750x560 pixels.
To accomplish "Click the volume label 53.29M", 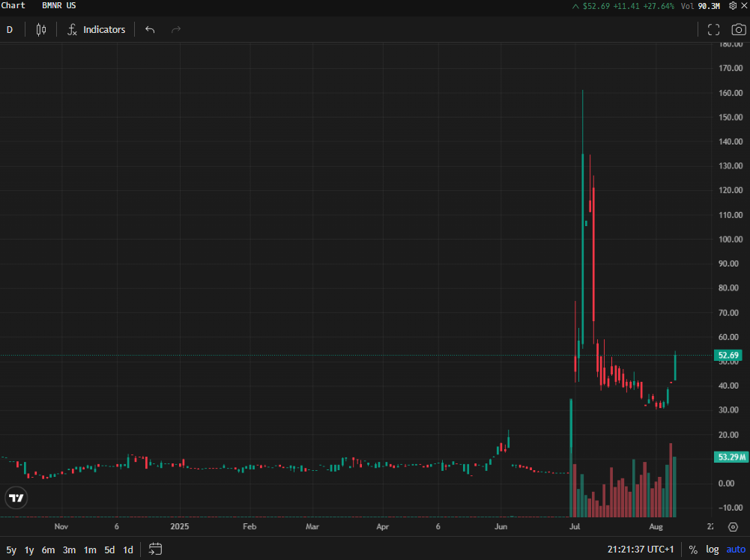I will click(x=731, y=457).
